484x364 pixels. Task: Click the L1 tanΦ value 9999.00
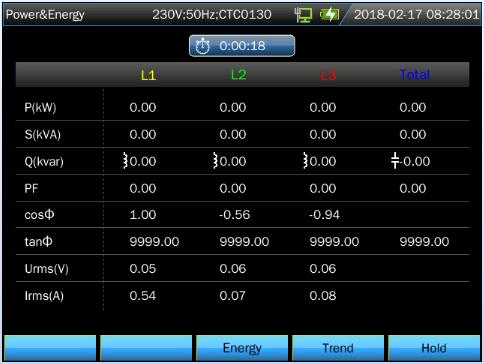(154, 241)
